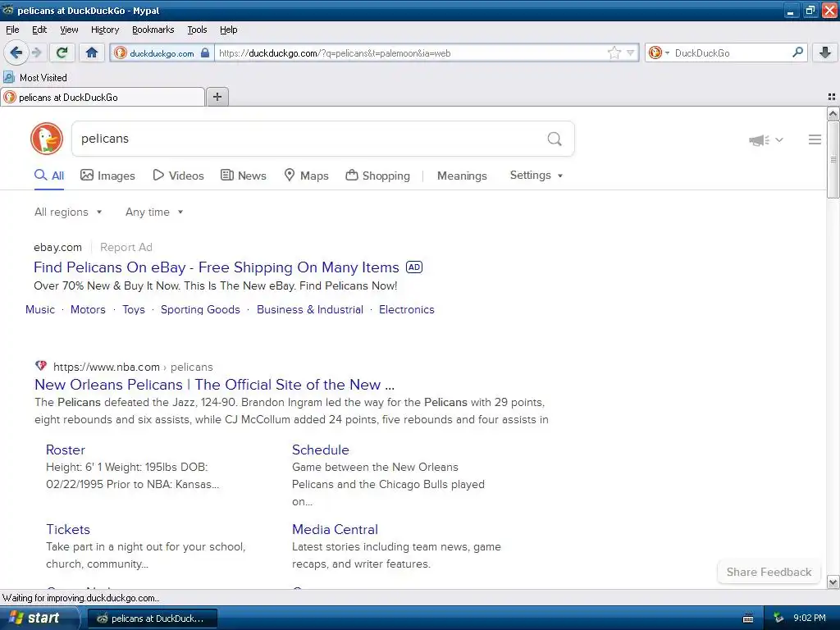
Task: Open the Sporting Goods sublink
Action: click(200, 309)
